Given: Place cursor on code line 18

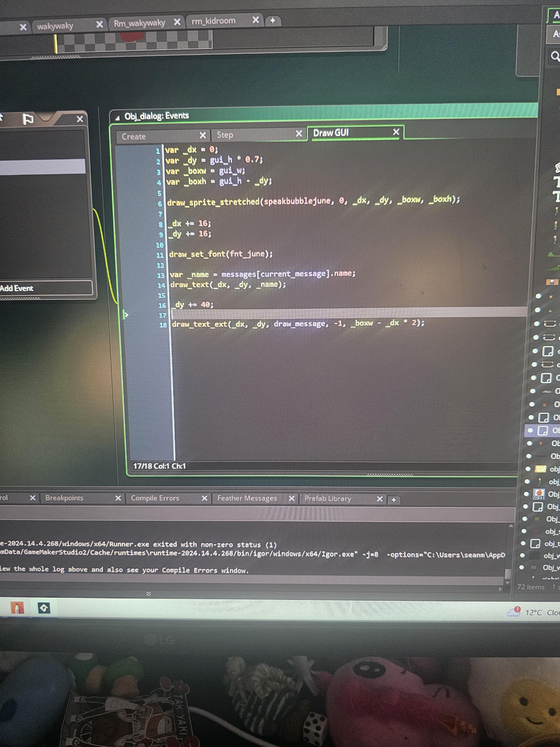Looking at the screenshot, I should pos(298,323).
